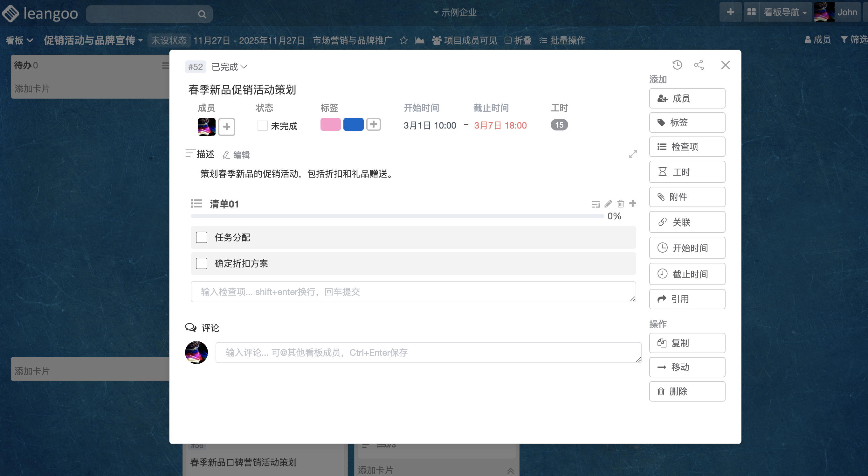The height and width of the screenshot is (476, 868).
Task: Delete checklist 清单01 with trash icon
Action: (620, 204)
